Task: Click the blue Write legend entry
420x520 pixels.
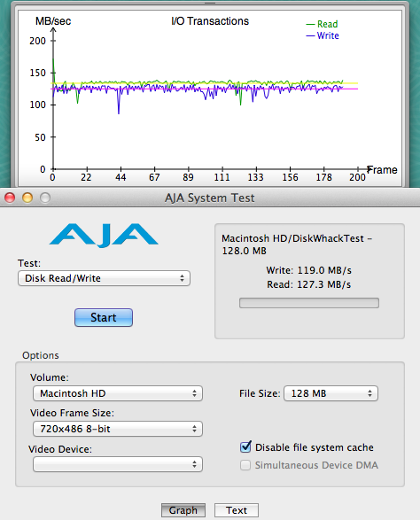Action: [323, 35]
